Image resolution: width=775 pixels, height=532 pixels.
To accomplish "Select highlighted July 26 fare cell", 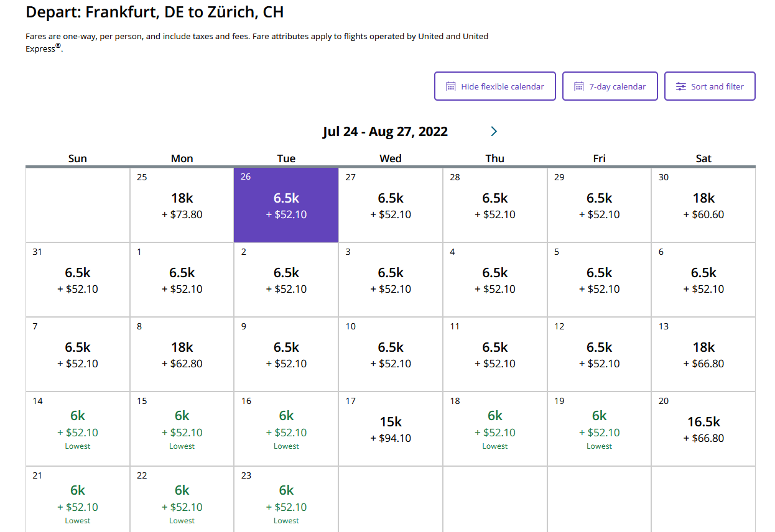I will pos(286,205).
